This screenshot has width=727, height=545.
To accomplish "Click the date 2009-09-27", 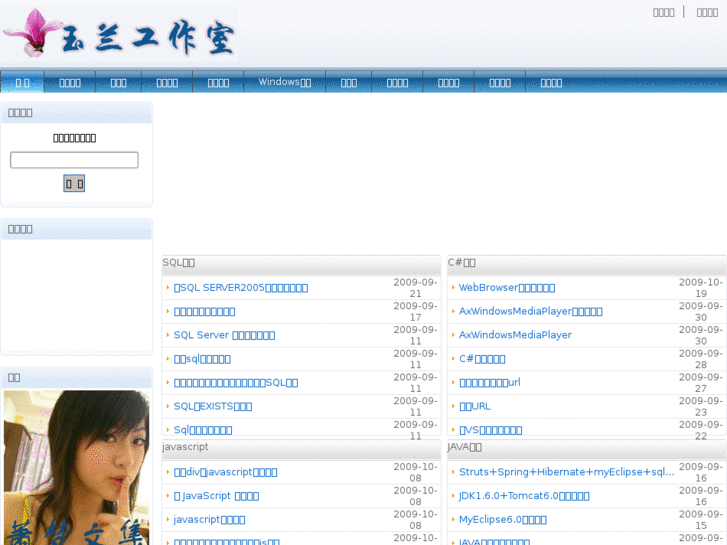I will [701, 383].
